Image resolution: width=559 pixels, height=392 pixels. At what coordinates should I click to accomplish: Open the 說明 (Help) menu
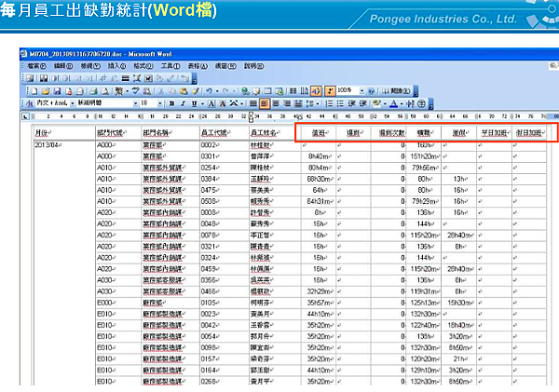click(x=252, y=66)
